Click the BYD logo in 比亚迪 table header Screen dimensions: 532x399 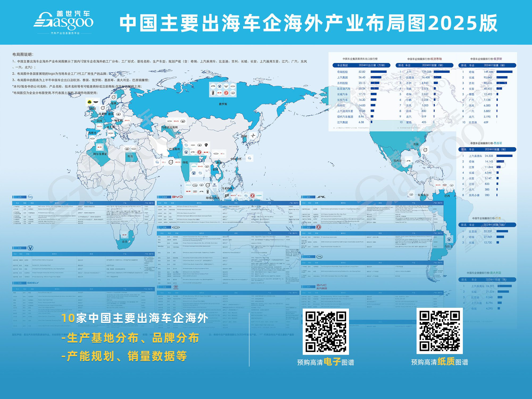tap(177, 197)
